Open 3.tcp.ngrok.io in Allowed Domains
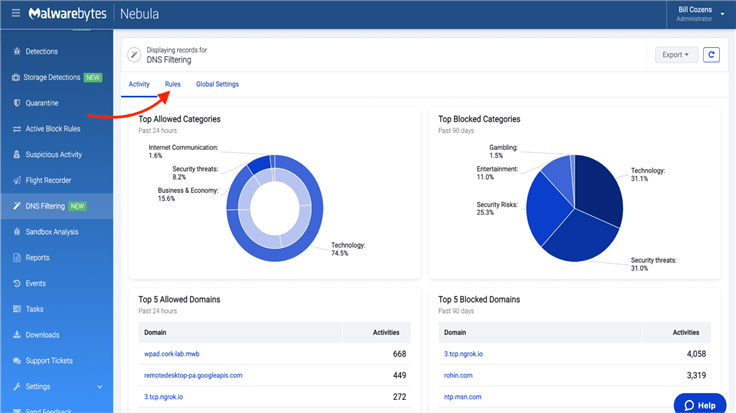The height and width of the screenshot is (413, 736). coord(163,397)
